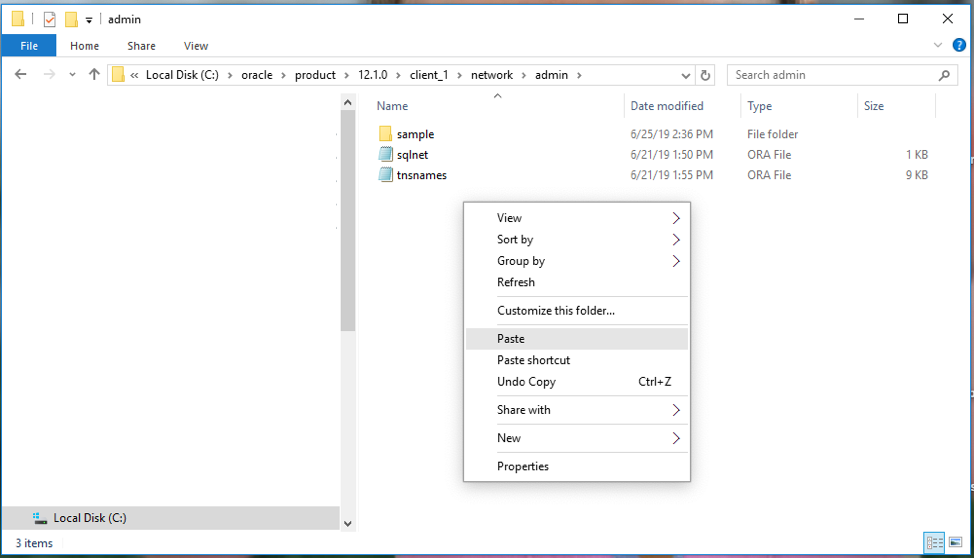Select the sqlnet ORA file icon
974x558 pixels.
pos(386,155)
